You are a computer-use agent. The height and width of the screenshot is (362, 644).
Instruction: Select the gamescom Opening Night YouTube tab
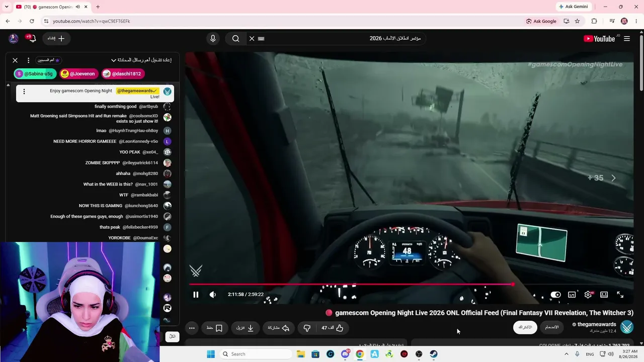tap(52, 7)
